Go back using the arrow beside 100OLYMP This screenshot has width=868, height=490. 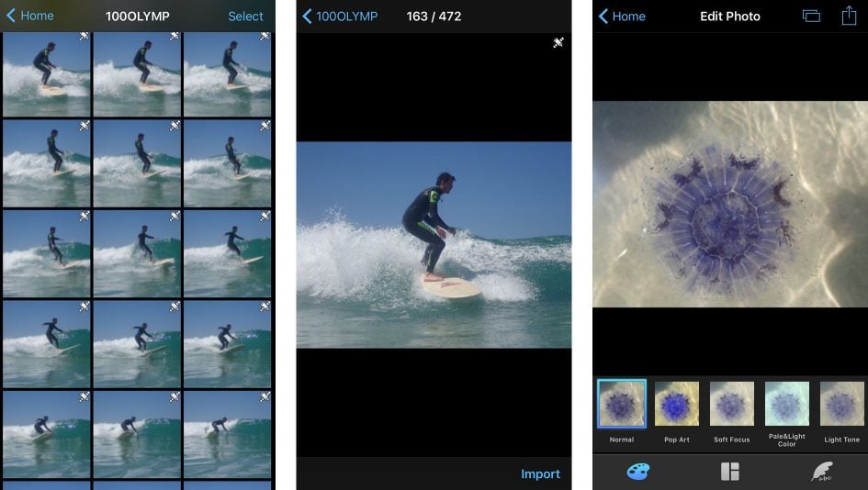[308, 16]
